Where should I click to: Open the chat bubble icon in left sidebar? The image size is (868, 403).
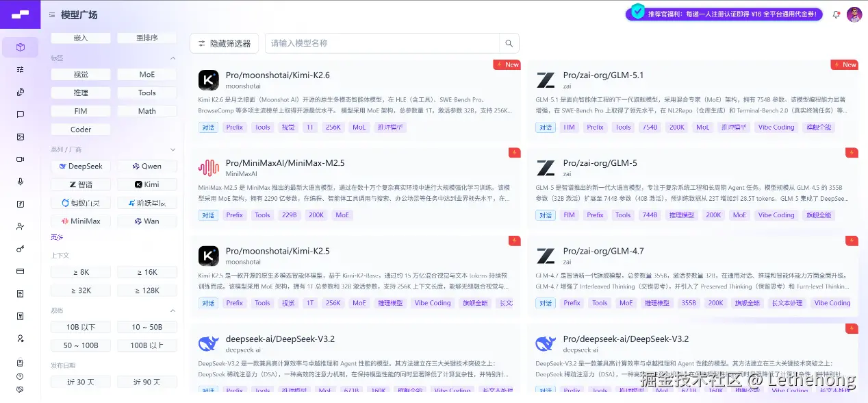21,114
